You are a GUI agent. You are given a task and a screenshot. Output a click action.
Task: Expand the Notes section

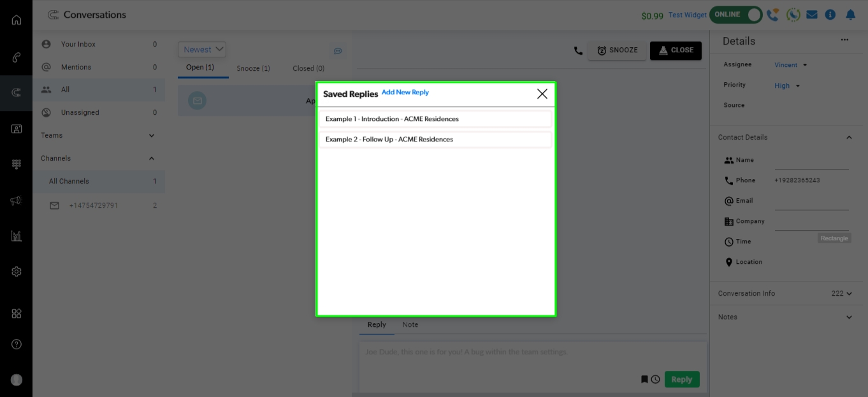click(849, 317)
